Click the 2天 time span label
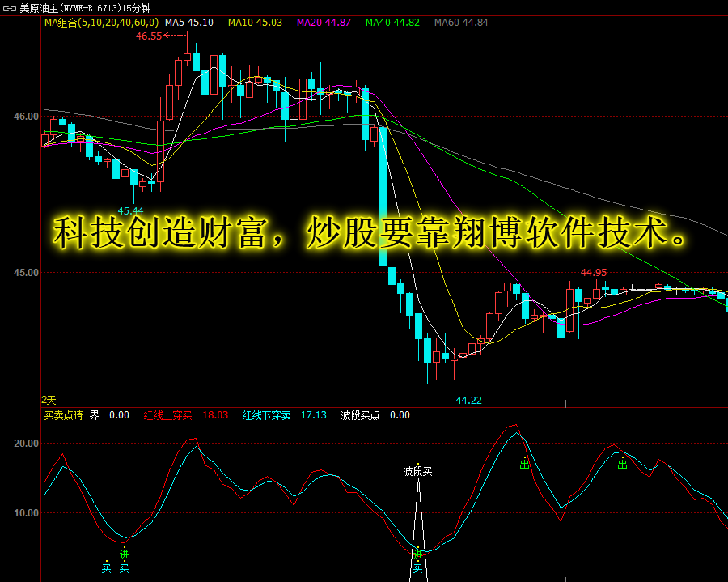The image size is (728, 582). pos(49,400)
